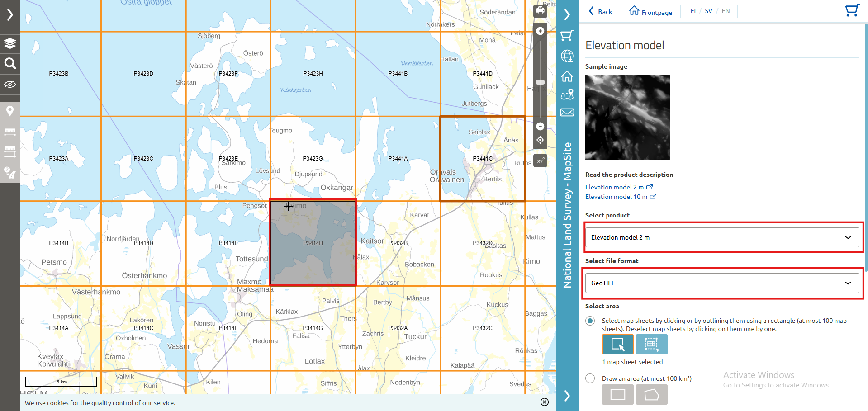Collapse the MapSite panel top chevron

click(567, 15)
